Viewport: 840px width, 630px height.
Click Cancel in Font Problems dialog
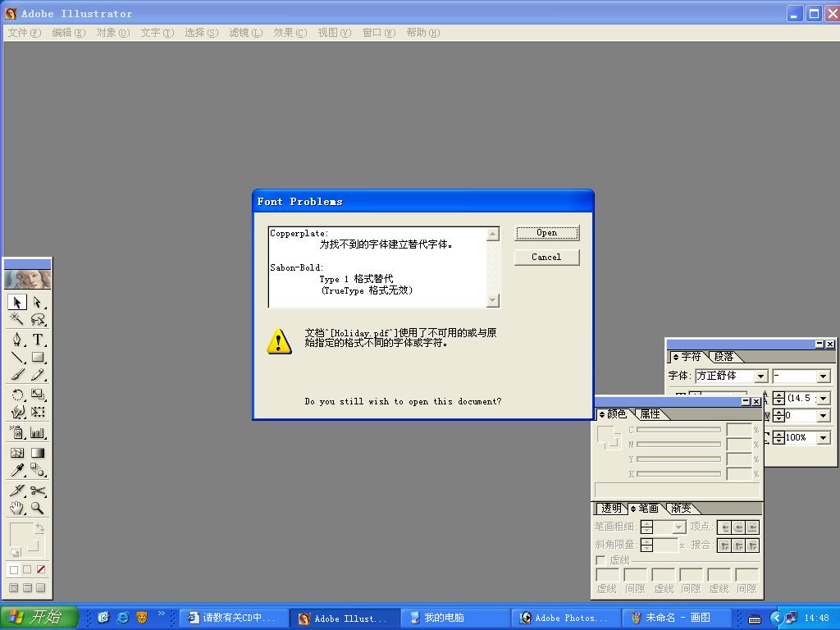546,258
